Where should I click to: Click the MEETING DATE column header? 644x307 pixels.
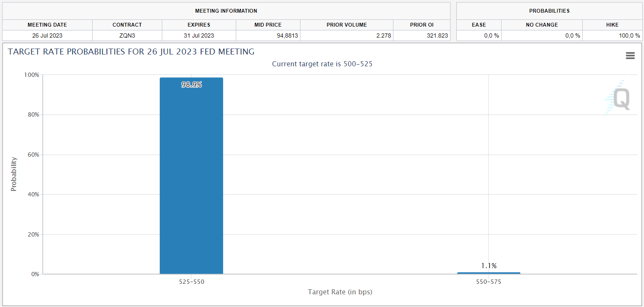[x=47, y=25]
